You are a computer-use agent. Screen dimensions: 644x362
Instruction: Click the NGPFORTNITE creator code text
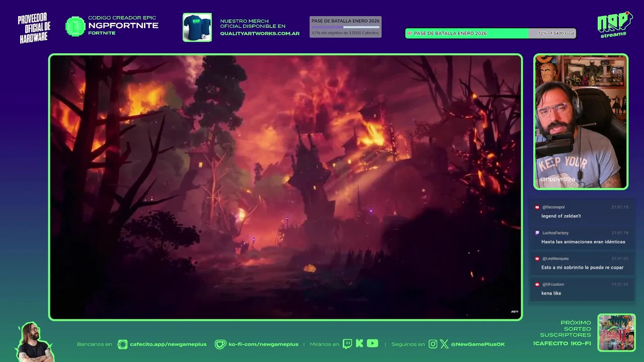click(123, 26)
